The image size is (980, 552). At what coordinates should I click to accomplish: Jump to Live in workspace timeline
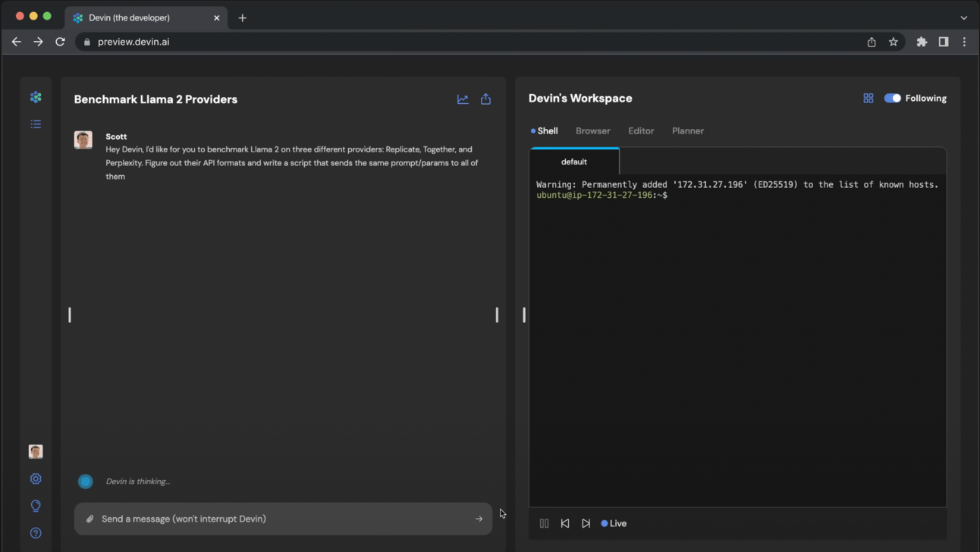[x=614, y=523]
